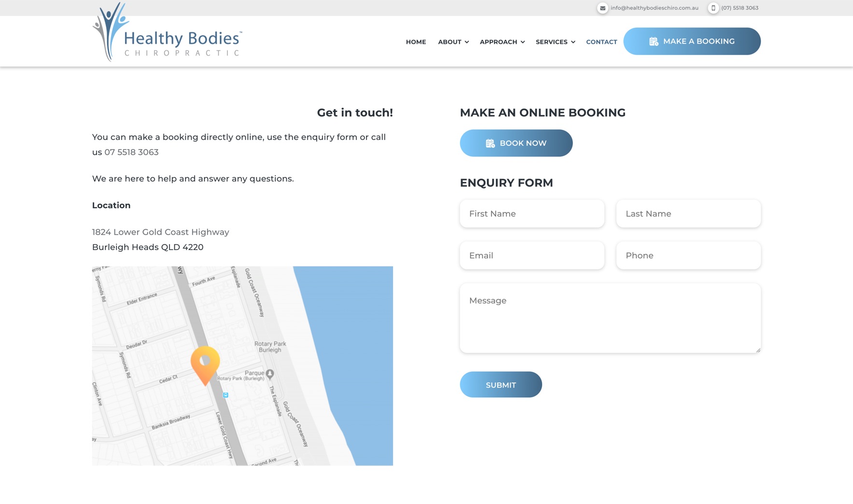
Task: Click calendar icon in Make a Booking button
Action: [653, 42]
